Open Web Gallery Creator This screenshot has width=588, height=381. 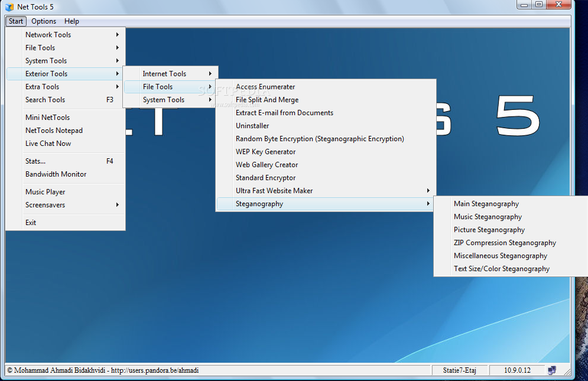coord(326,165)
